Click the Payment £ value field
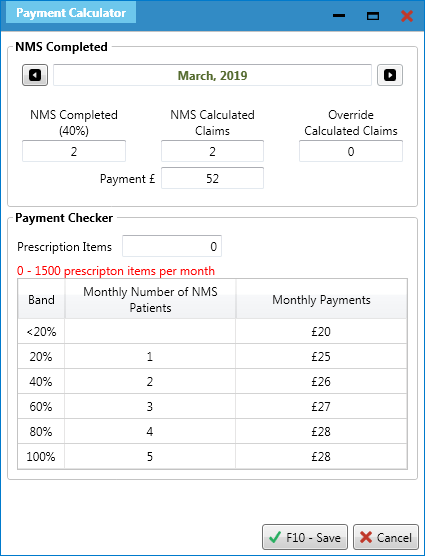Viewport: 425px width, 556px height. pos(212,178)
